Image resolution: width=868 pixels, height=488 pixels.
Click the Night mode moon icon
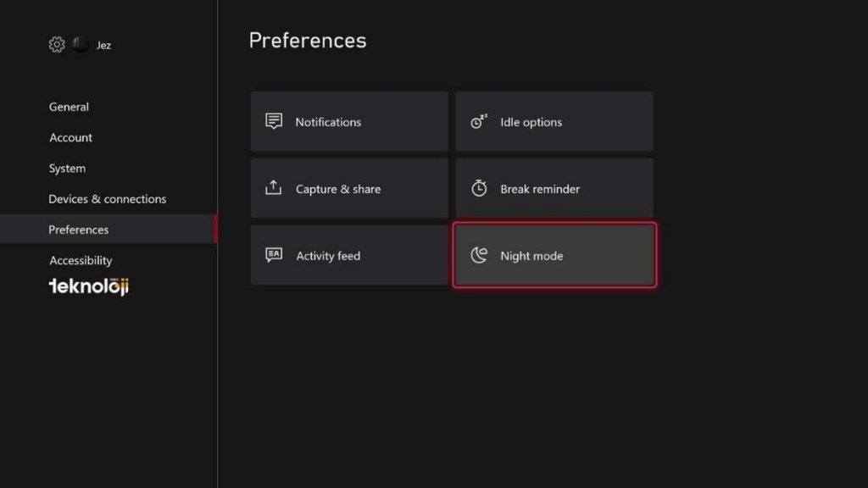click(x=479, y=255)
